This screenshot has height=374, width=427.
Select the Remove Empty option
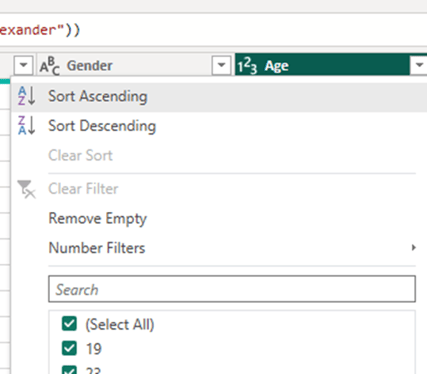tap(98, 219)
